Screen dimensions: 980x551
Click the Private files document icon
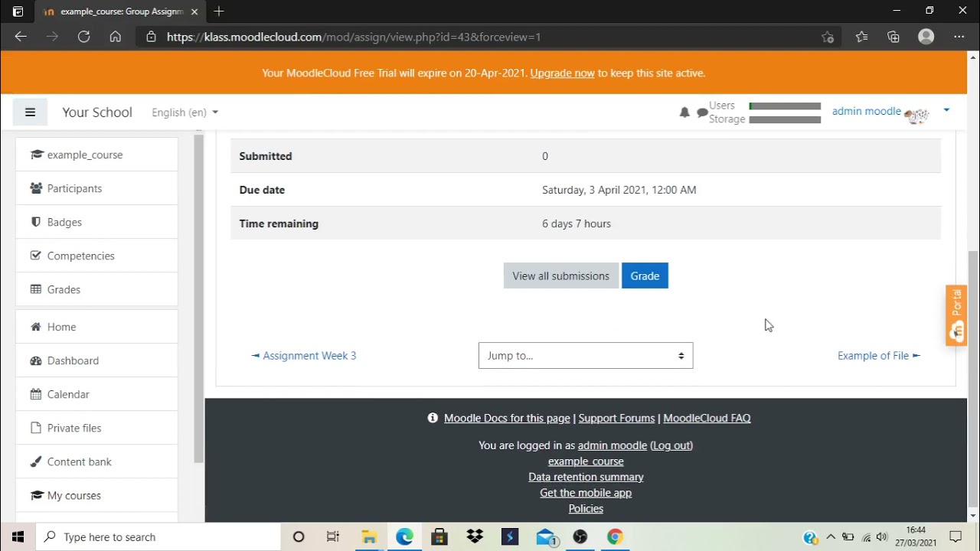(36, 428)
